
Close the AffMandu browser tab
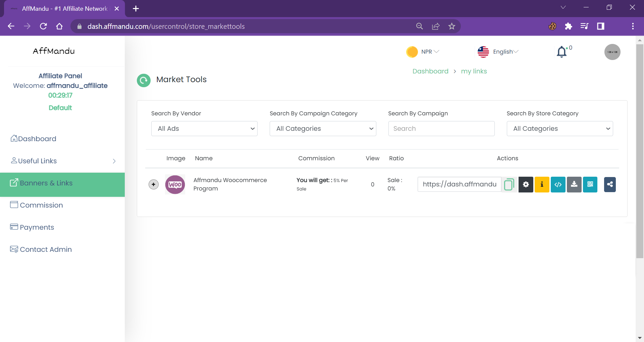117,9
